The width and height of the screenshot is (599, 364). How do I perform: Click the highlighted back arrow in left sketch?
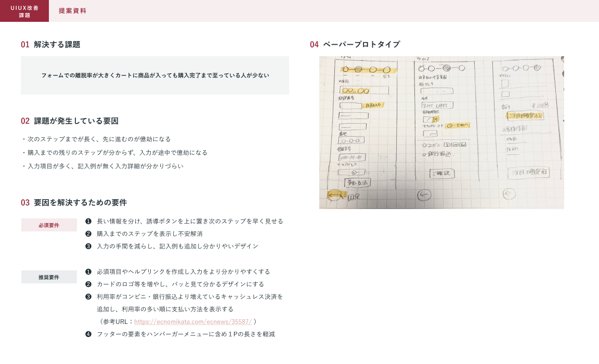(x=335, y=195)
